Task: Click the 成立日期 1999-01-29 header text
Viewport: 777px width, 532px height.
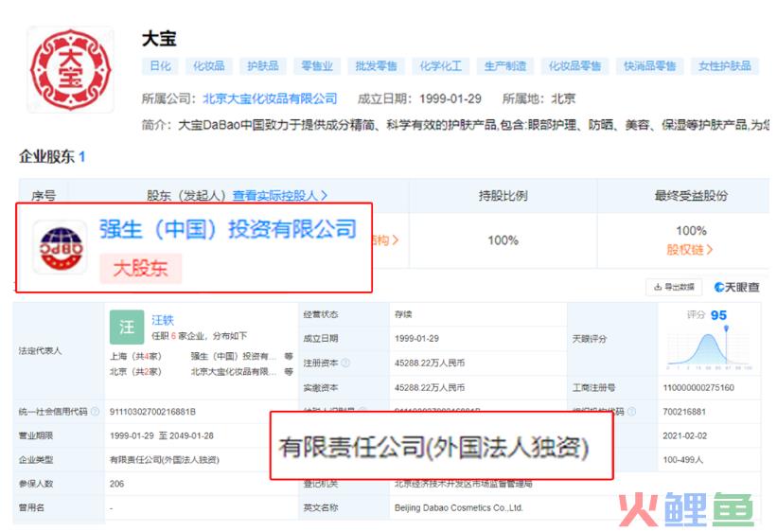Action: click(419, 98)
